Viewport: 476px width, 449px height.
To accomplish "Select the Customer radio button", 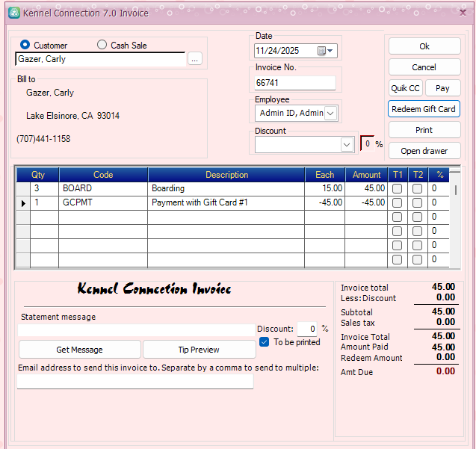I will pos(25,45).
